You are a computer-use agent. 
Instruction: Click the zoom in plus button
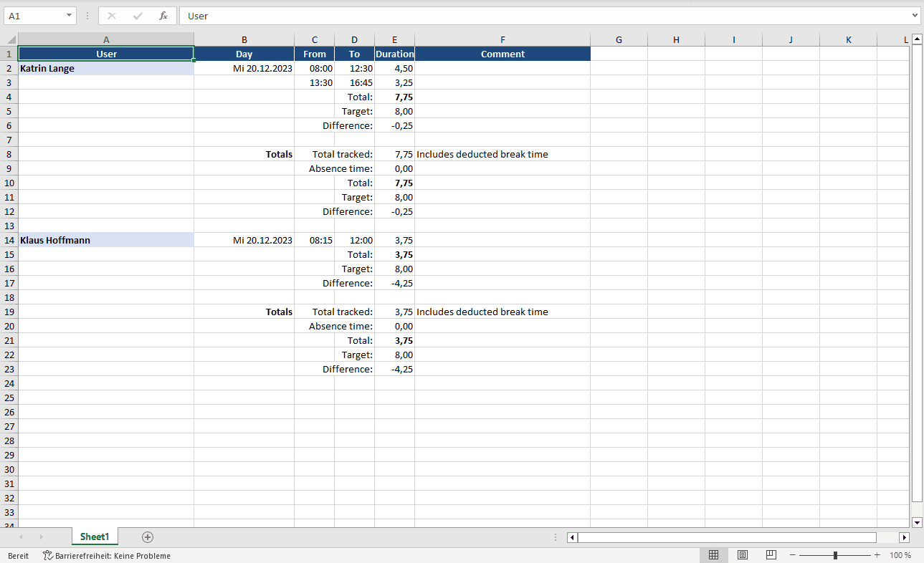tap(877, 555)
